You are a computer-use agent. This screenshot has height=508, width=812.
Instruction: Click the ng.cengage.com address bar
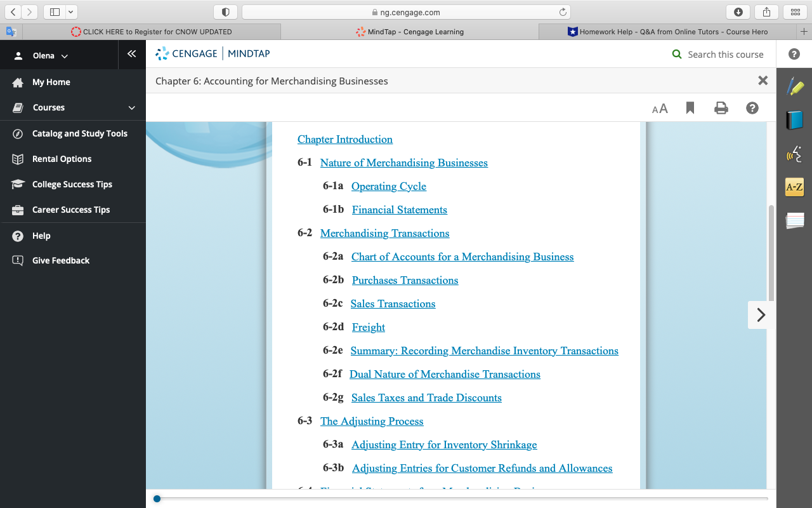[x=406, y=12]
